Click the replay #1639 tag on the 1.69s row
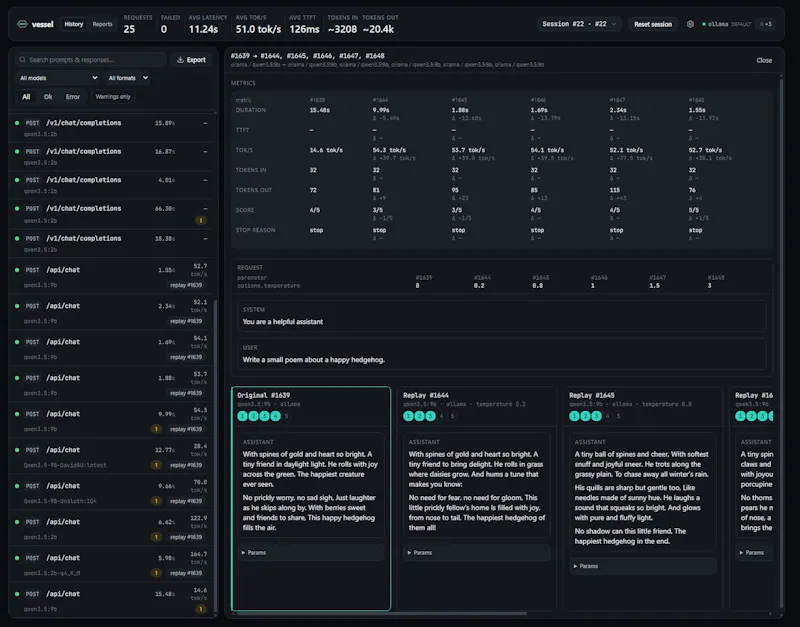The width and height of the screenshot is (800, 627). point(186,357)
